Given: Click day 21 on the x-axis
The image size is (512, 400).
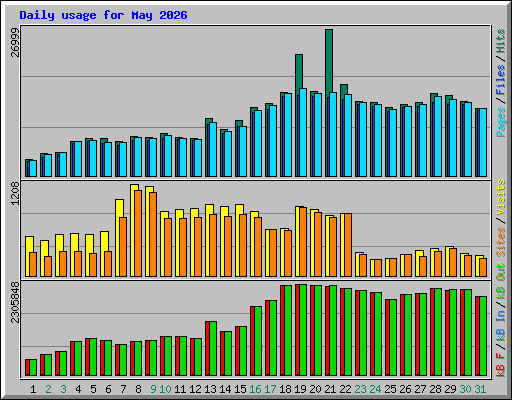Looking at the screenshot, I should (x=330, y=389).
